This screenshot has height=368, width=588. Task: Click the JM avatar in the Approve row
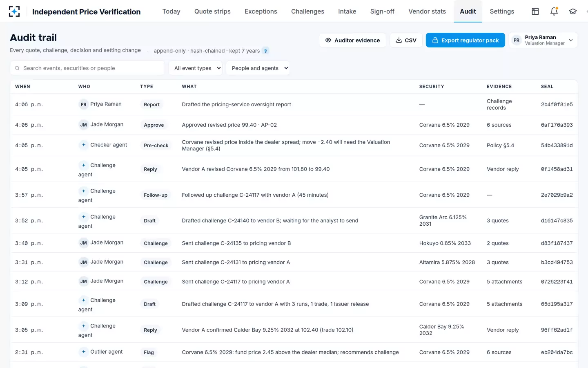coord(83,125)
